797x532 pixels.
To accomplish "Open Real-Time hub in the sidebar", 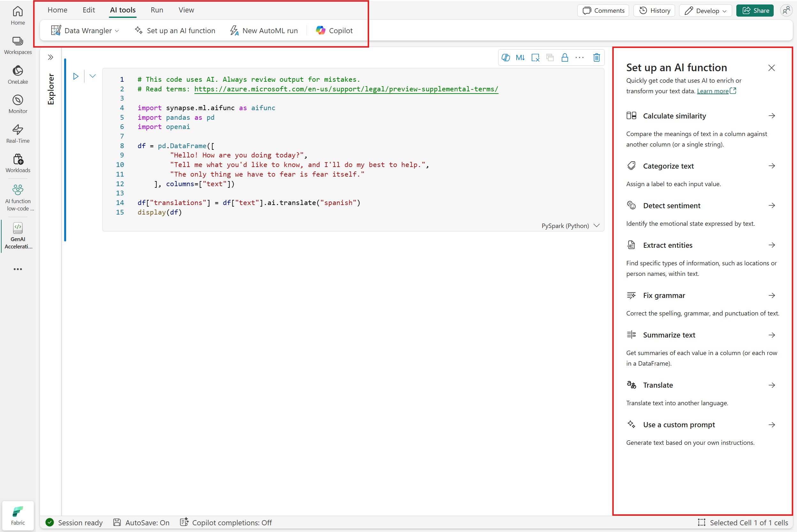I will pyautogui.click(x=18, y=134).
